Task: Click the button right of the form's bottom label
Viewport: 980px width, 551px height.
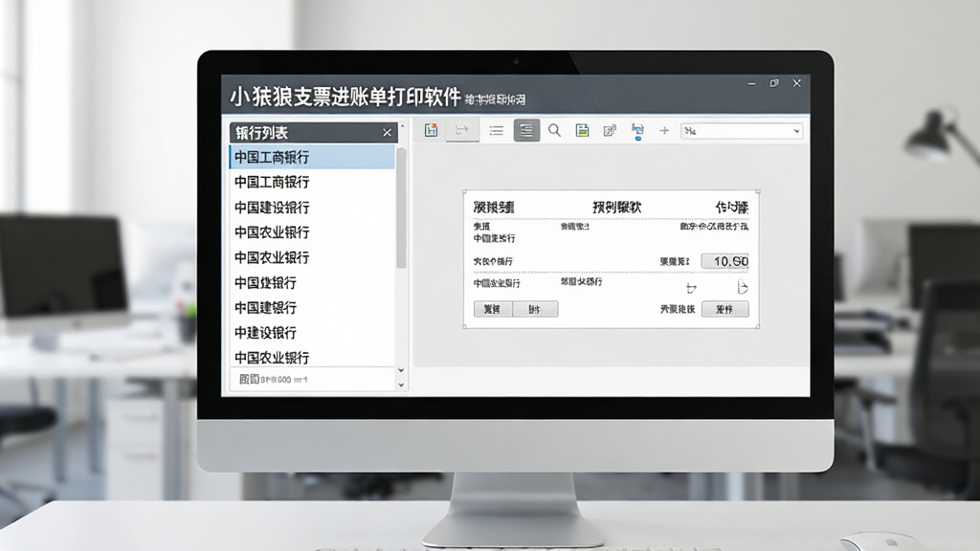Action: click(725, 309)
